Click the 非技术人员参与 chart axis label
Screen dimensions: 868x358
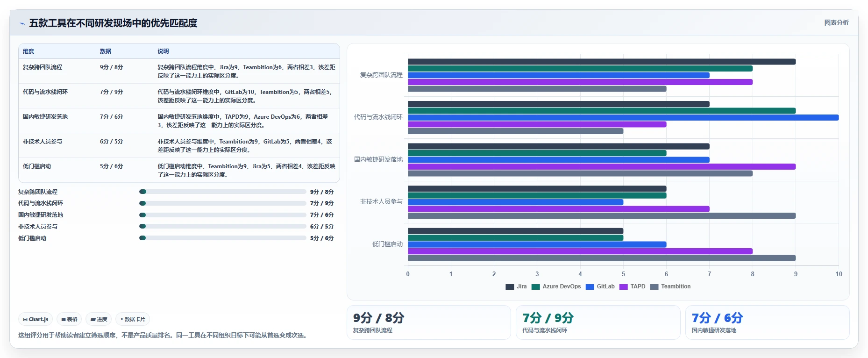[x=381, y=202]
